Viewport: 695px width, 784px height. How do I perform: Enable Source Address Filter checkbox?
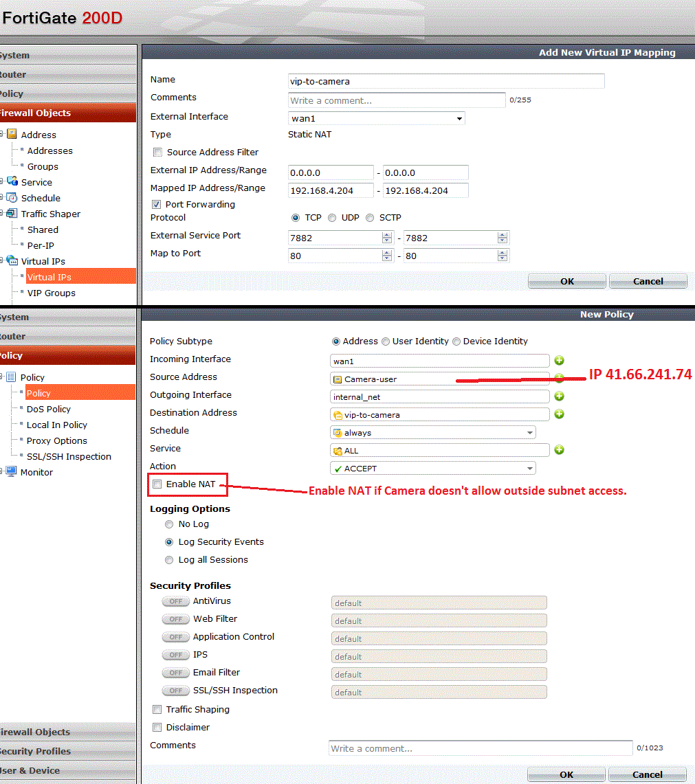[157, 152]
